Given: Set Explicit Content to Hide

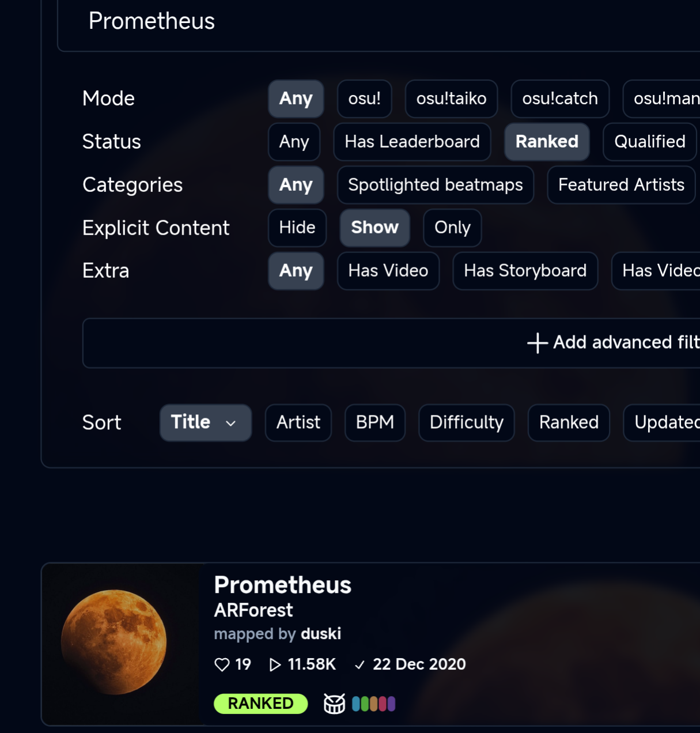Looking at the screenshot, I should click(297, 228).
